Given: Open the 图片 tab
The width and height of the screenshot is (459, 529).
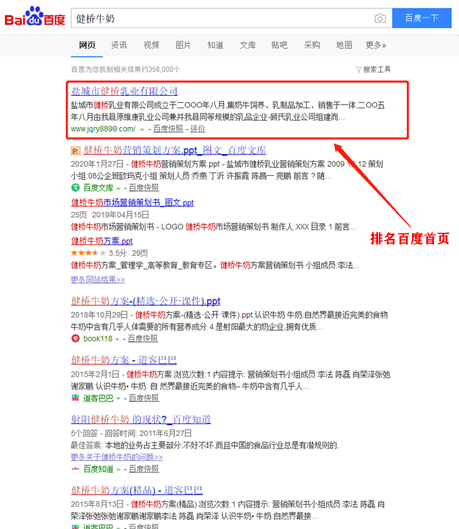Looking at the screenshot, I should [183, 45].
